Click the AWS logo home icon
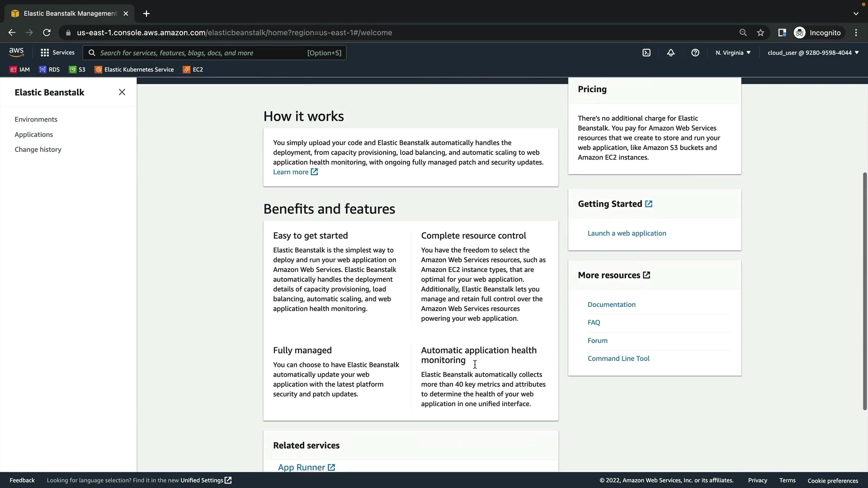 [16, 52]
